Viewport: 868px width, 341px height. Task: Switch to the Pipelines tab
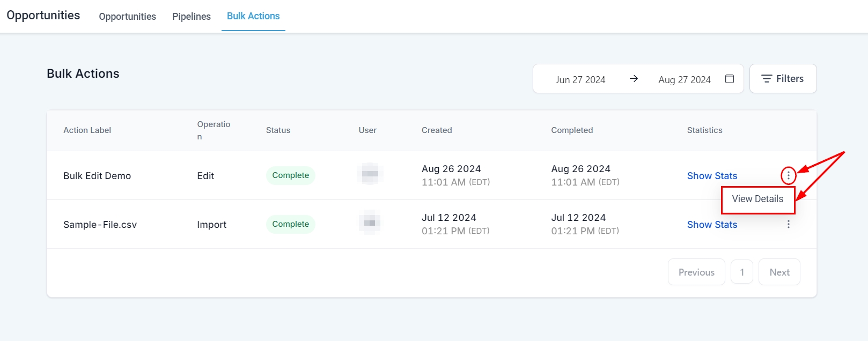click(191, 17)
